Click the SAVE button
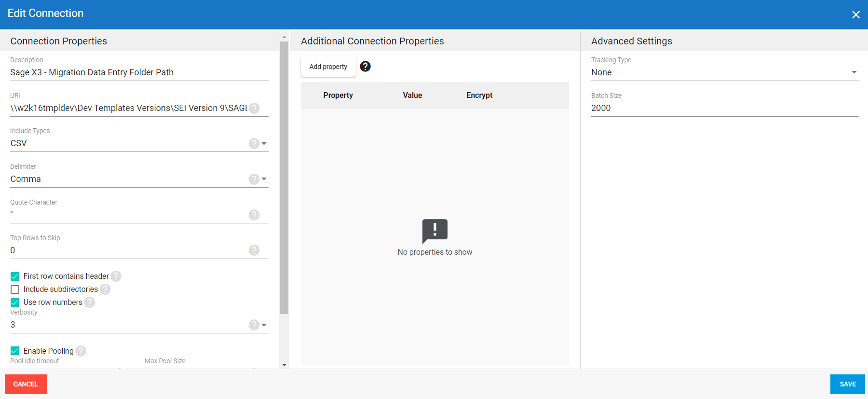Image resolution: width=868 pixels, height=399 pixels. tap(847, 384)
